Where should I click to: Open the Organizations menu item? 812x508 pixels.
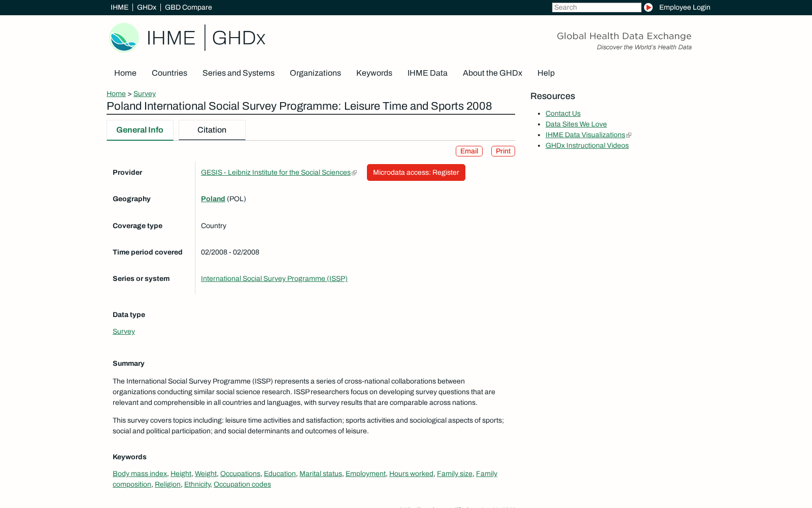click(x=315, y=73)
